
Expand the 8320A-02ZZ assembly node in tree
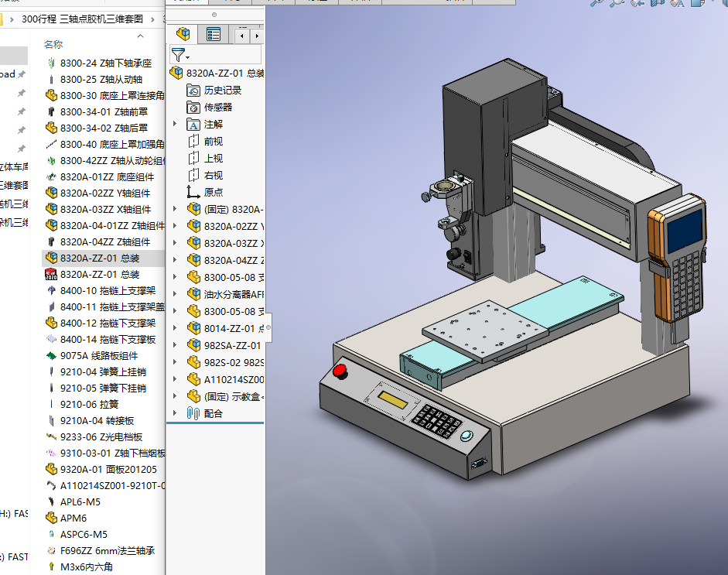click(x=175, y=227)
